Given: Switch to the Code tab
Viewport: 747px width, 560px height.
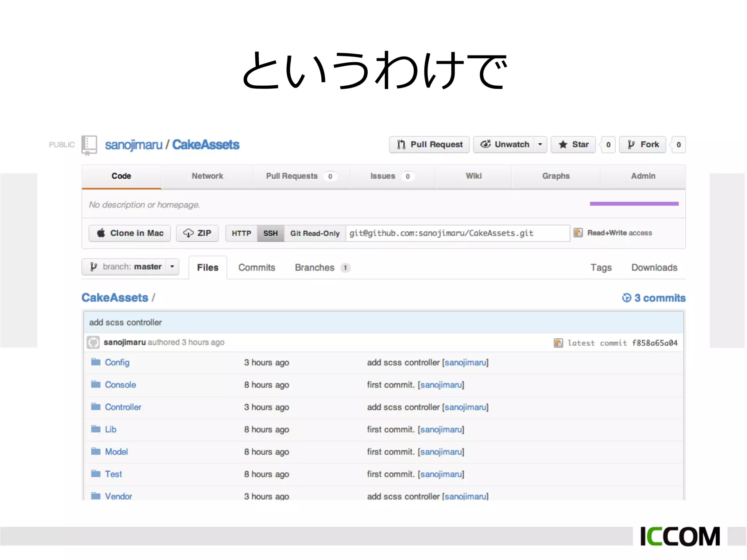Looking at the screenshot, I should coord(121,176).
